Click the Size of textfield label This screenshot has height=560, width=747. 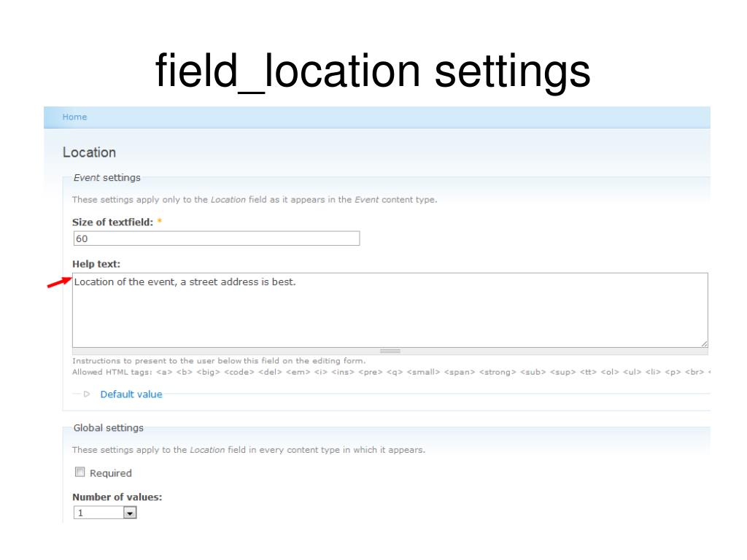pyautogui.click(x=112, y=222)
